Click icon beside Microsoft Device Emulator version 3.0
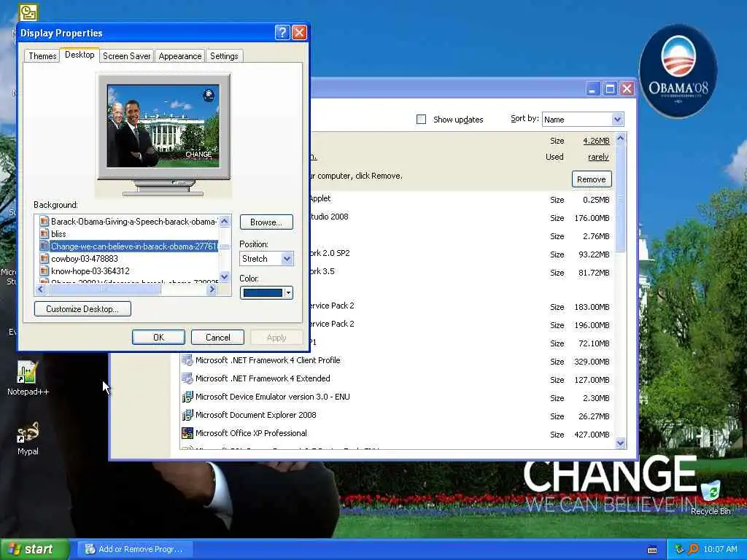Image resolution: width=747 pixels, height=560 pixels. pos(187,397)
